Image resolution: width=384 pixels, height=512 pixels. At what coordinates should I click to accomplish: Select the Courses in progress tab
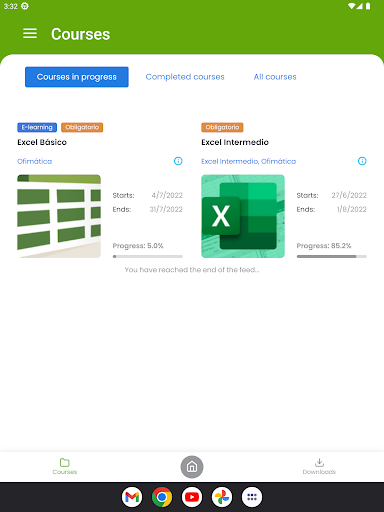coord(77,77)
